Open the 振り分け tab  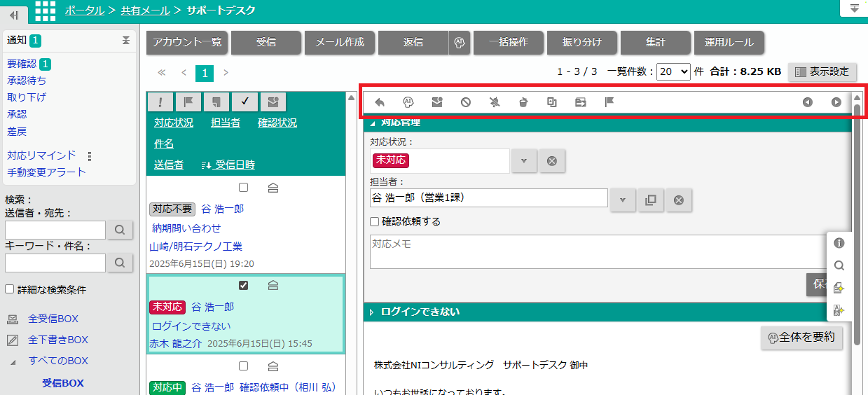[581, 42]
